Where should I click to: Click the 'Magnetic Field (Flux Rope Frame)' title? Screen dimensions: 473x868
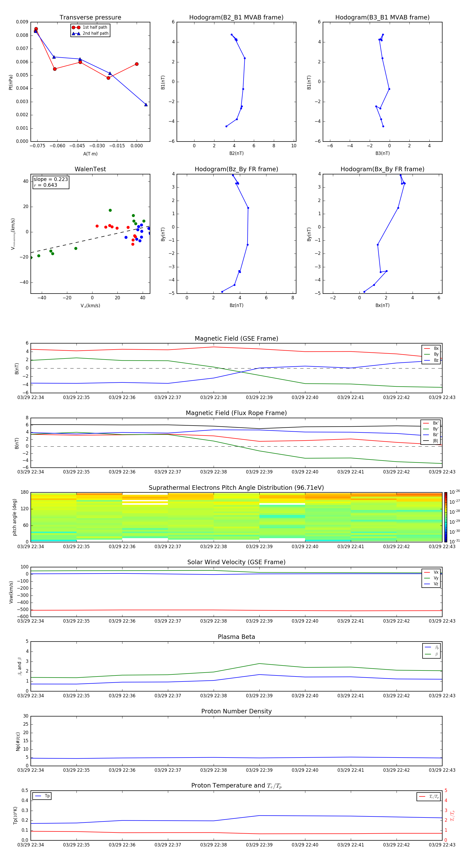pyautogui.click(x=236, y=413)
